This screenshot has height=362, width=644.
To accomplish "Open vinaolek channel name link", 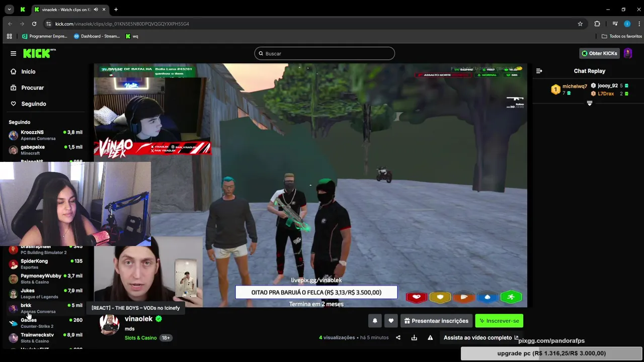I will point(138,319).
